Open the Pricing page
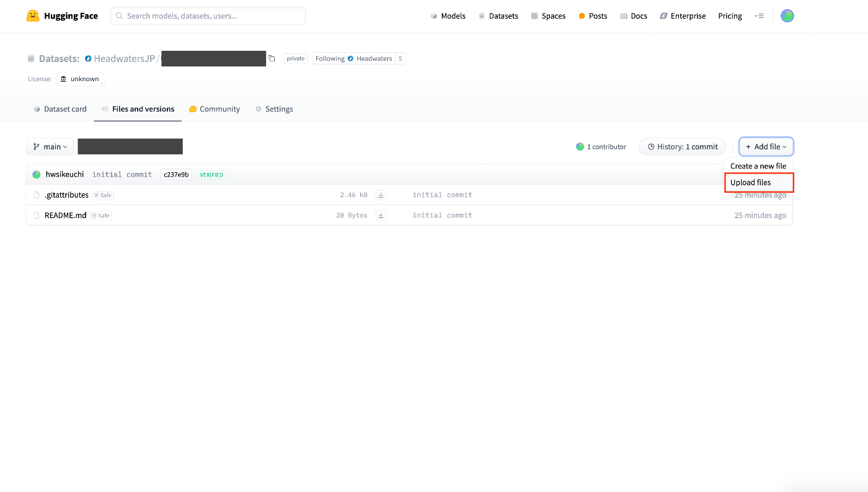The width and height of the screenshot is (868, 492). [x=730, y=16]
